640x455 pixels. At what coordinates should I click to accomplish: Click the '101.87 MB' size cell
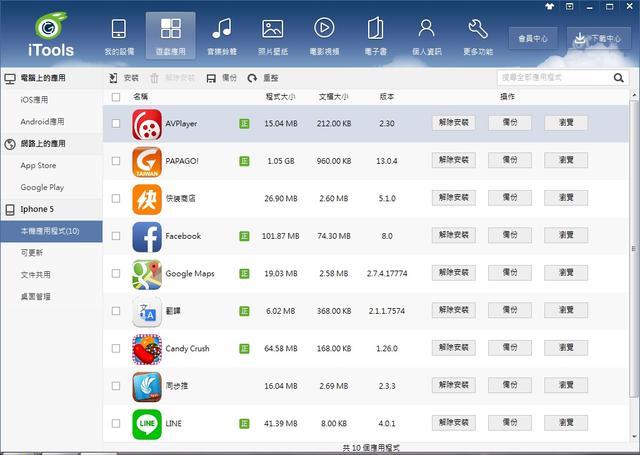pyautogui.click(x=281, y=236)
